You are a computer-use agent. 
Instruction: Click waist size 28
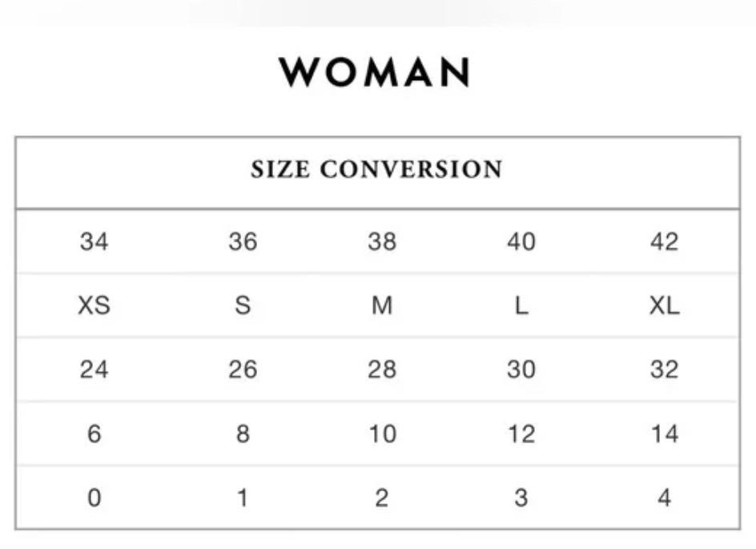click(x=382, y=369)
